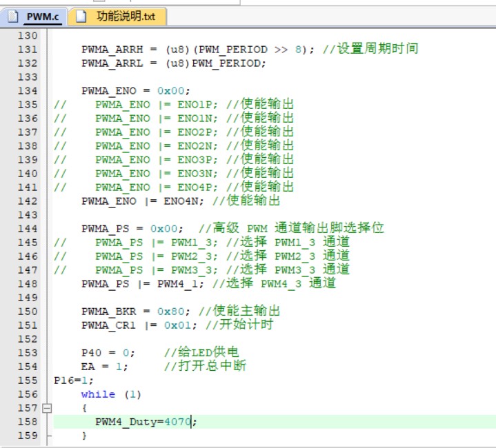This screenshot has height=448, width=496.
Task: Click the P16=1 statement on line 155
Action: pyautogui.click(x=73, y=380)
